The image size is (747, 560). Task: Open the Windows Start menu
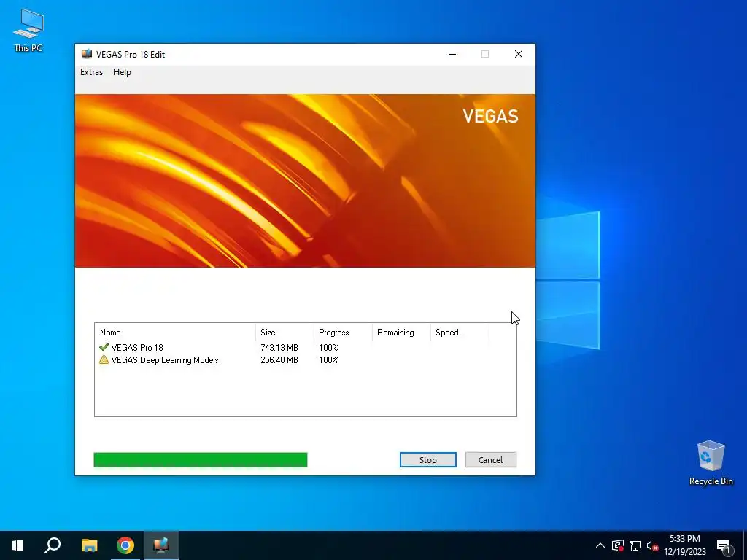[x=18, y=545]
